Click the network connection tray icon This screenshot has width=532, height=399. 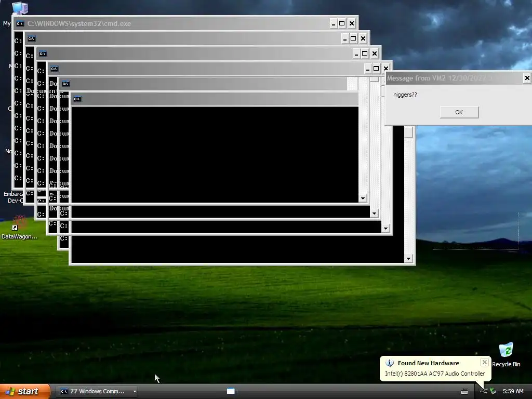point(484,391)
